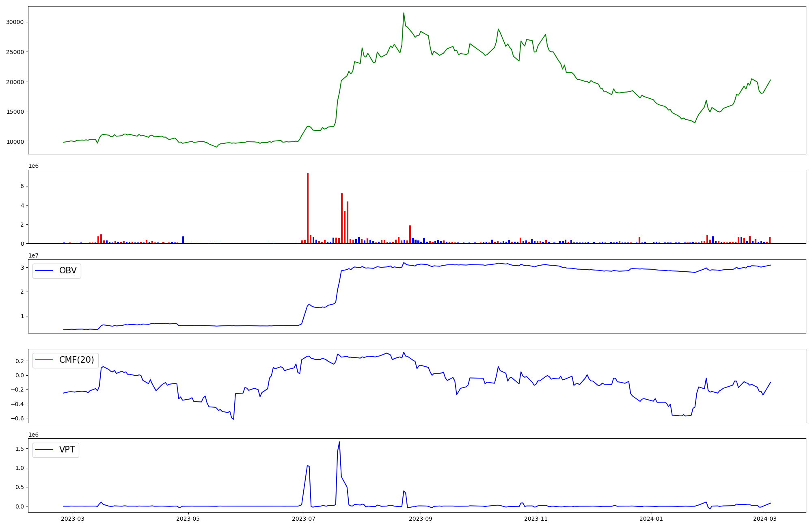Click the 1e7 exponent label above OBV chart
Image resolution: width=812 pixels, height=528 pixels.
pyautogui.click(x=33, y=255)
